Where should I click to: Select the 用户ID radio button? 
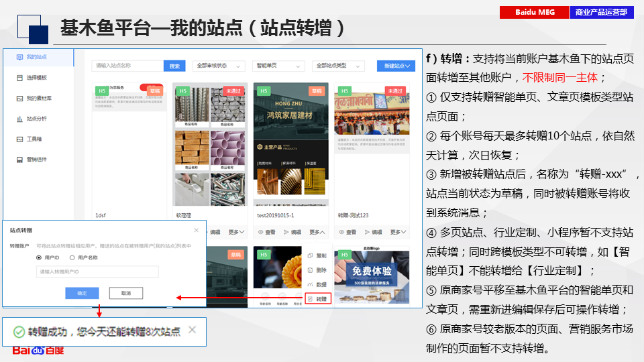tap(39, 257)
